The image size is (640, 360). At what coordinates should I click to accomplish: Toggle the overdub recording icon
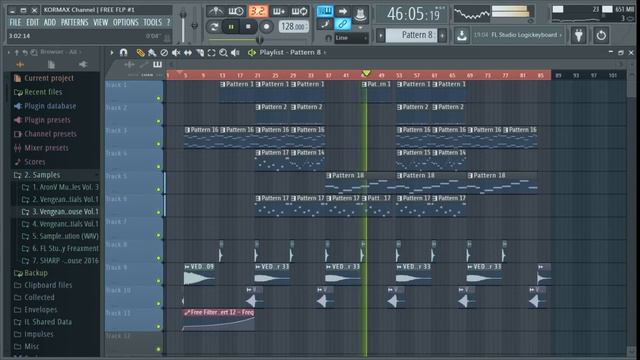point(279,11)
